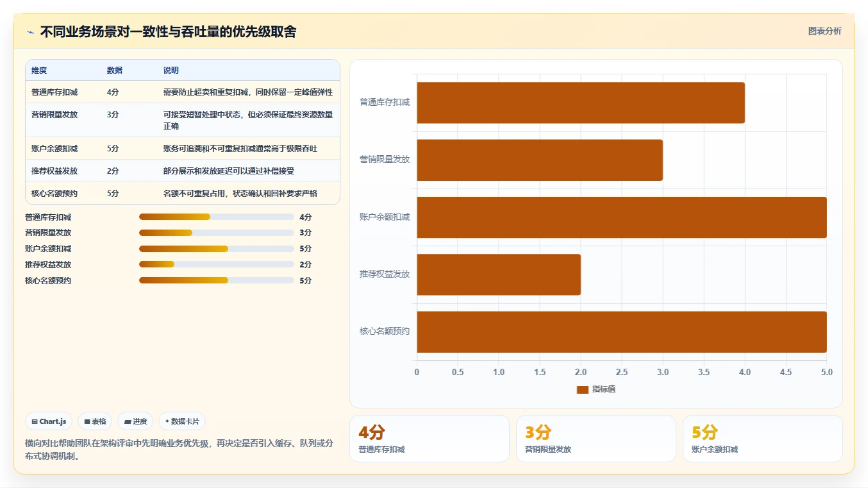Click the 指标值 legend text
The height and width of the screenshot is (488, 868).
click(x=604, y=389)
